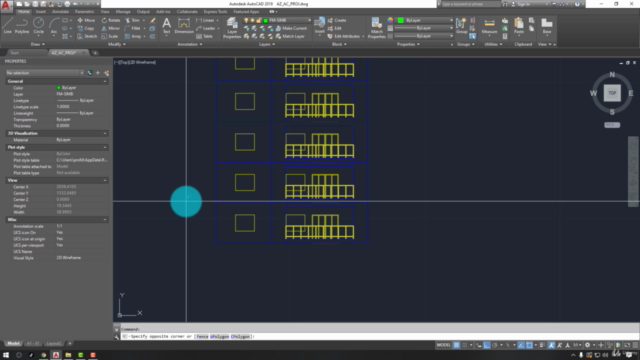
Task: Select the Line drawing tool
Action: pos(7,25)
